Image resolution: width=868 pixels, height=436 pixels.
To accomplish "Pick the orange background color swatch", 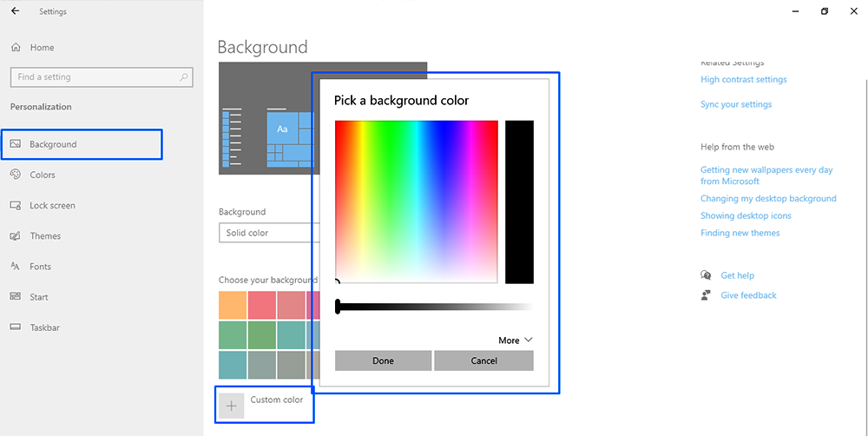I will [232, 305].
